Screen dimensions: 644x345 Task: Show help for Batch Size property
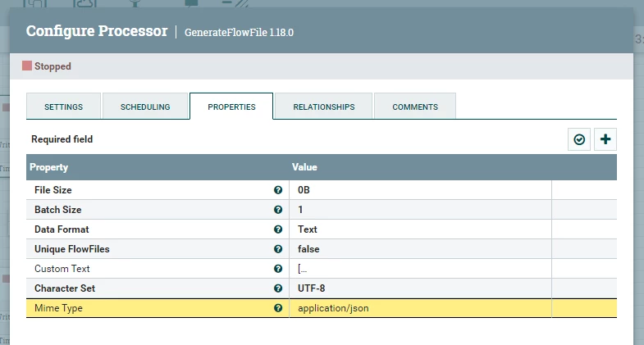[x=278, y=210]
